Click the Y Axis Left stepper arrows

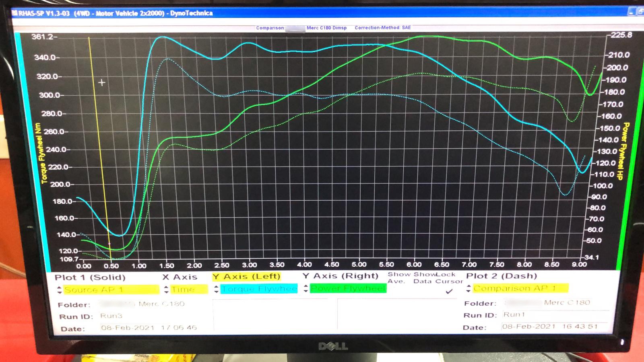pos(217,289)
